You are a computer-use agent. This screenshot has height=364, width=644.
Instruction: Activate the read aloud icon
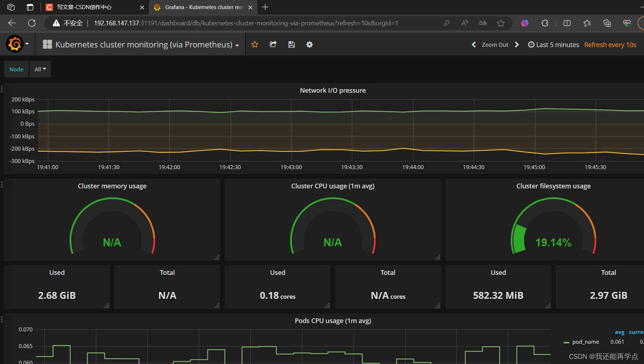coord(465,23)
